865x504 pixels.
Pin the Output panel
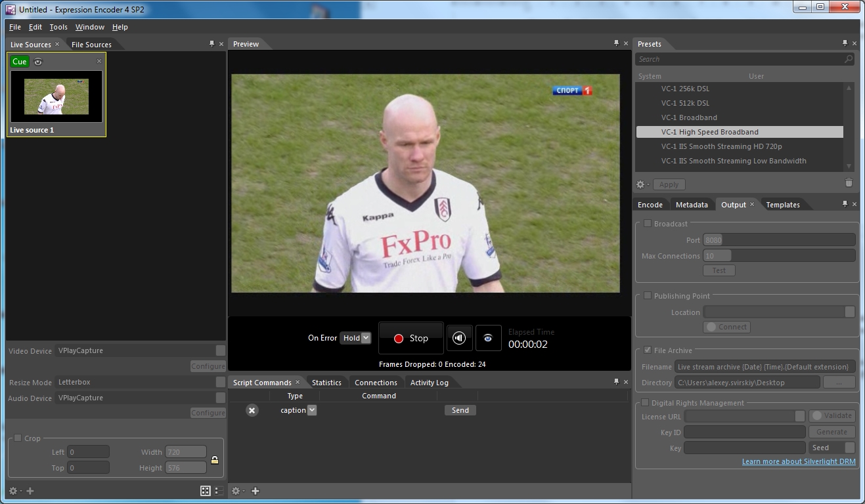coord(845,204)
